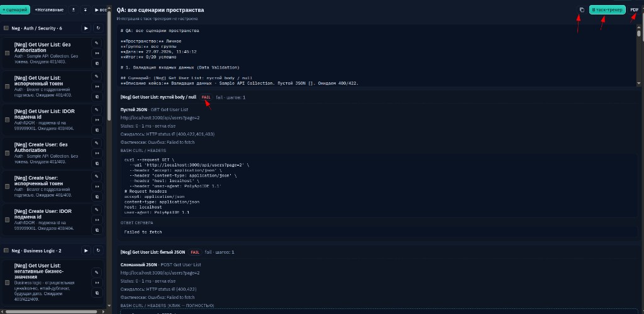Click arrow icon on Create User: испорченный токен
This screenshot has width=644, height=314.
[97, 187]
